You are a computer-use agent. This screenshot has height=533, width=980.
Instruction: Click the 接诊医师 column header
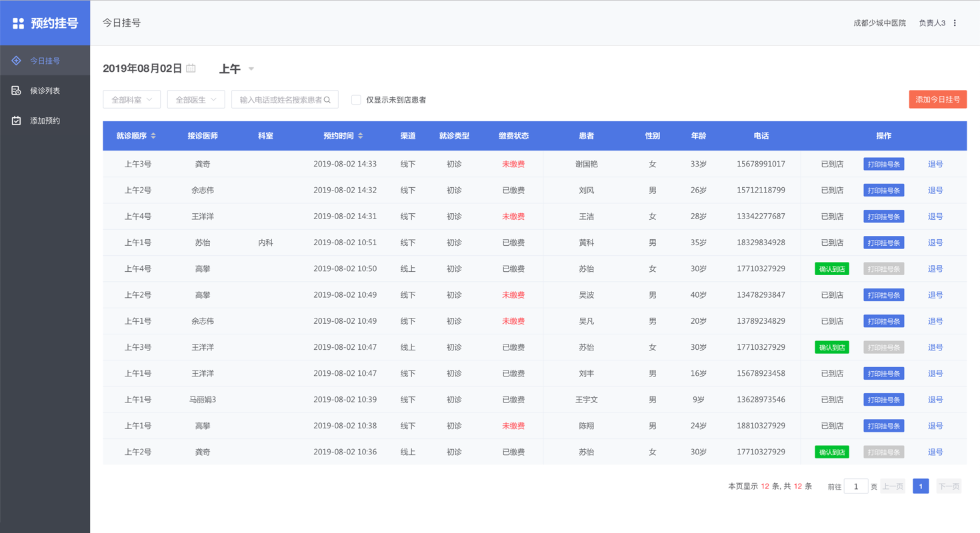[x=203, y=136]
